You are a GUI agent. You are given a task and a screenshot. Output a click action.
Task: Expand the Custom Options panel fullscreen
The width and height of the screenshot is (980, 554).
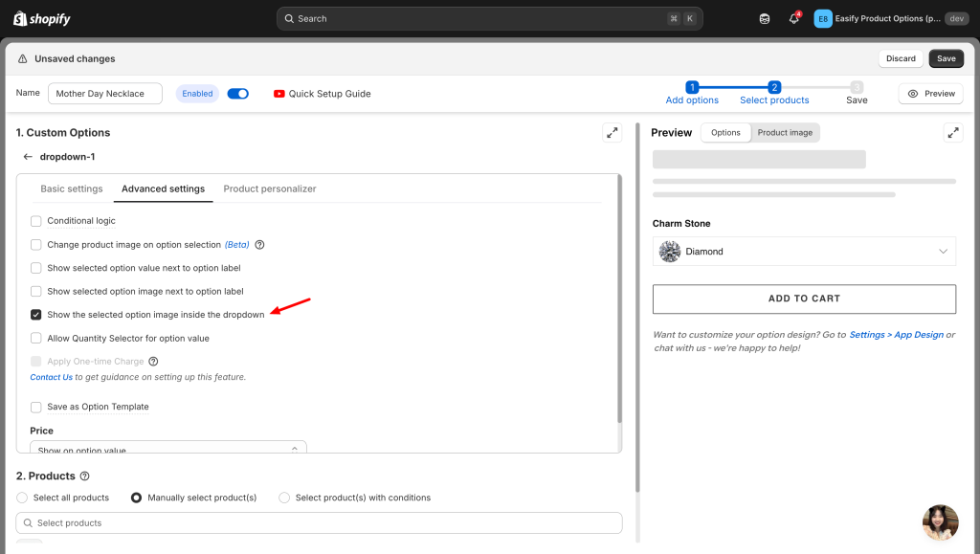click(x=612, y=133)
